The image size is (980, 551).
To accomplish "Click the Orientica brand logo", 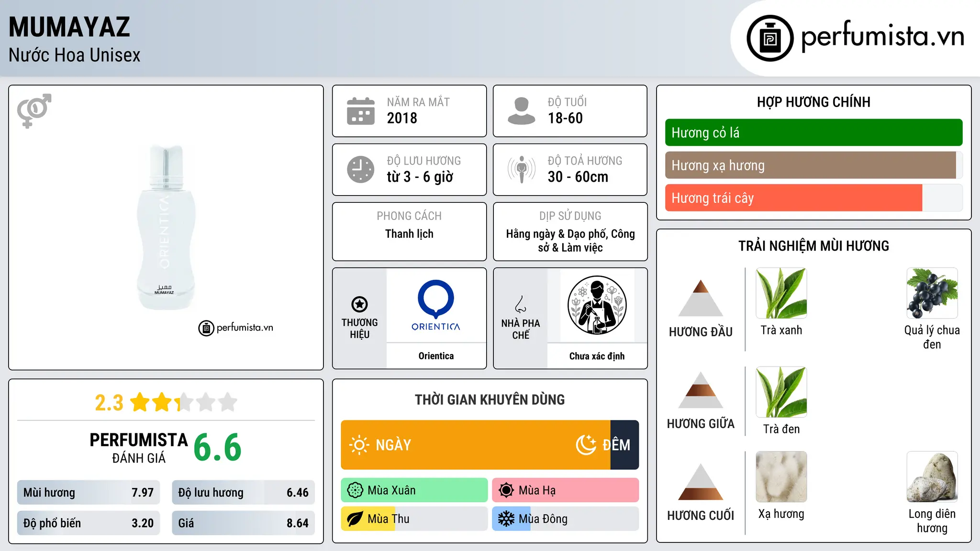I will click(436, 306).
